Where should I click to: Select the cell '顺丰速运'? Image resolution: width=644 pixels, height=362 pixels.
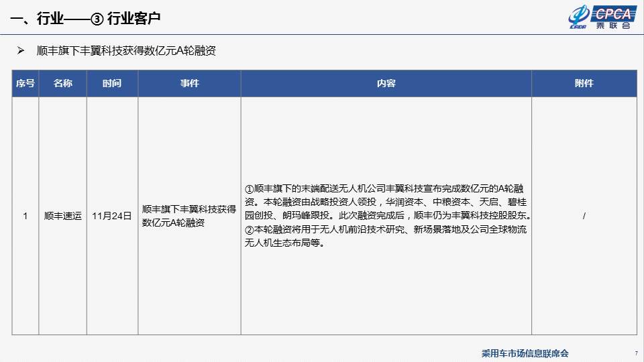[63, 216]
